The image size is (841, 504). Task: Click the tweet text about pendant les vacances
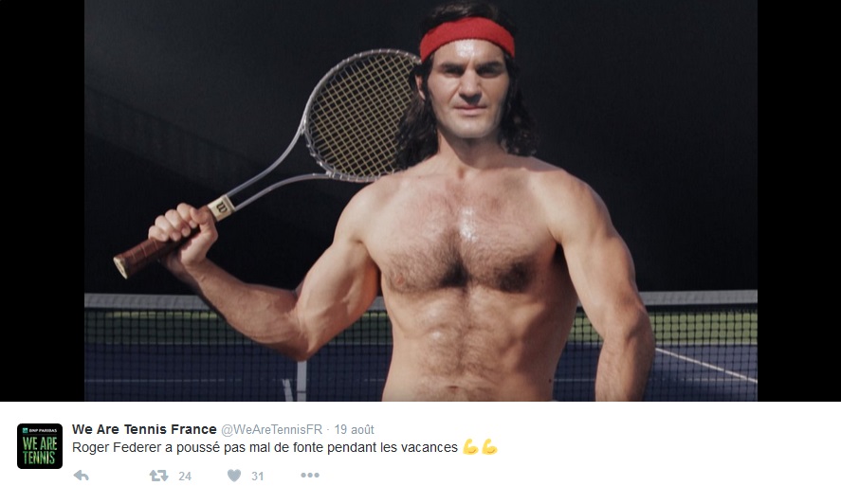coord(265,447)
